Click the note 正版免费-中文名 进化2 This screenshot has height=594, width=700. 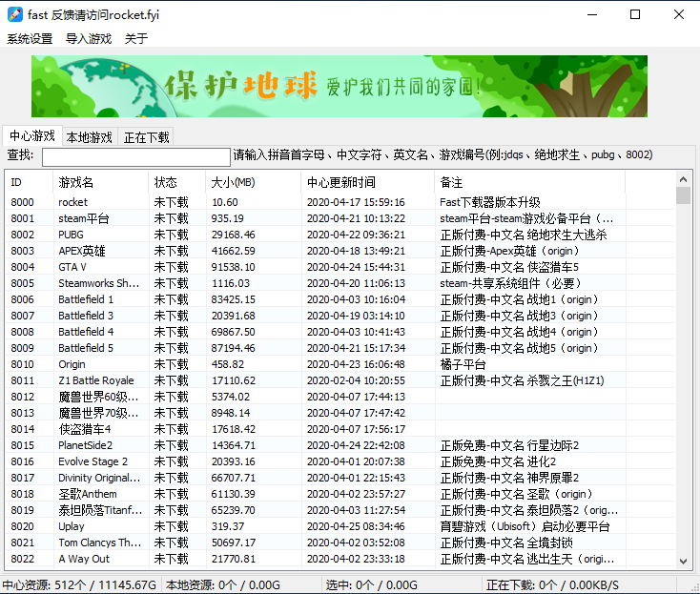pyautogui.click(x=498, y=461)
